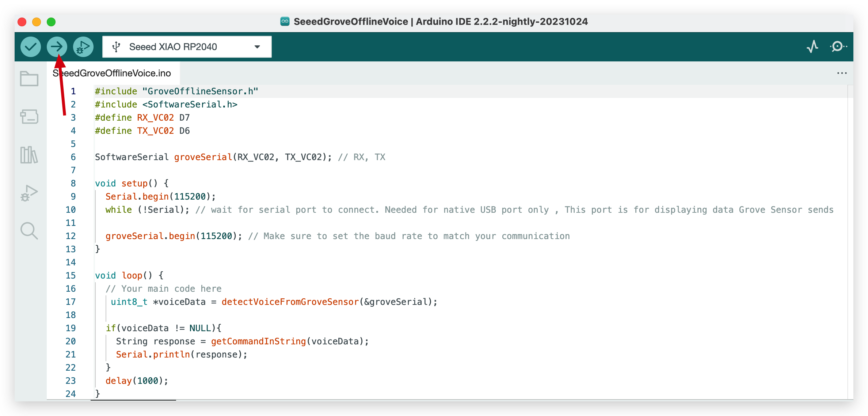Click the TX_VC02 define on line 4
This screenshot has width=868, height=416.
pos(156,131)
